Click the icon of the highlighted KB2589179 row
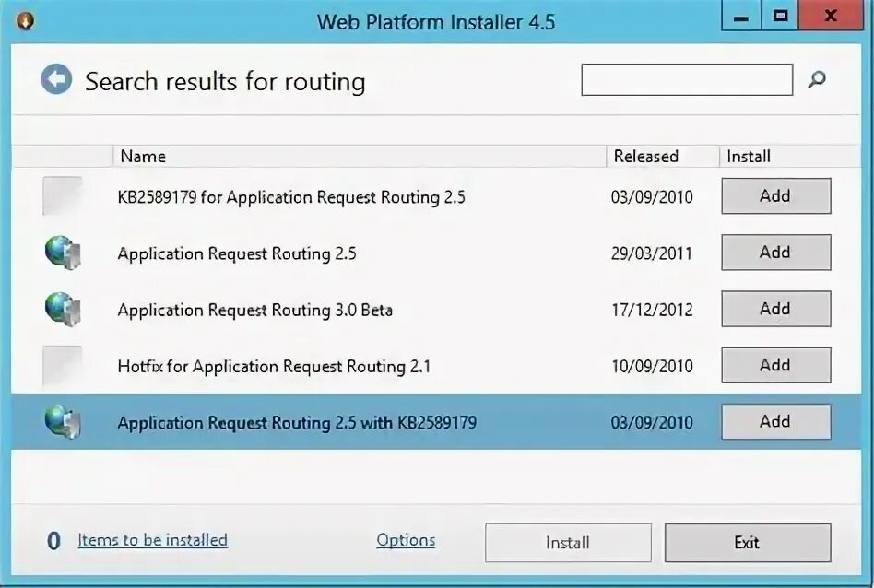The height and width of the screenshot is (588, 874). coord(63,422)
